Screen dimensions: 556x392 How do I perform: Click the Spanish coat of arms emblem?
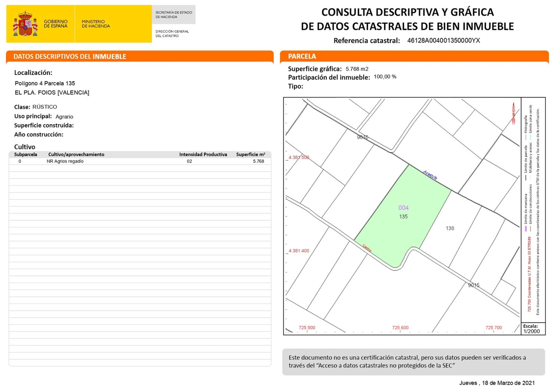click(25, 24)
